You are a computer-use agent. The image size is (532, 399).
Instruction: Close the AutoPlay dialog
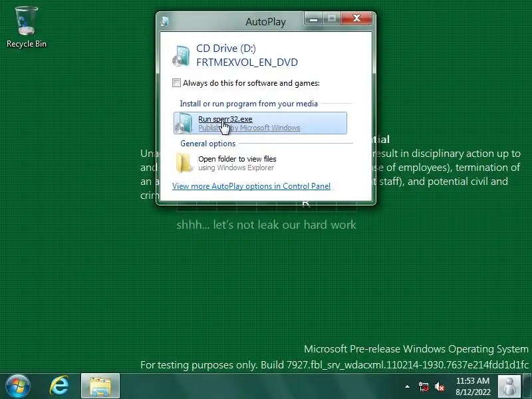(x=356, y=19)
